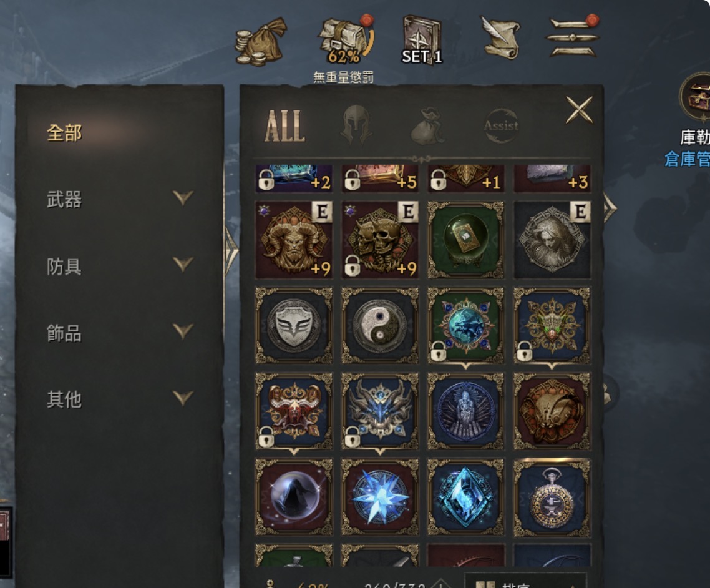This screenshot has width=710, height=588.
Task: Select the winged shield emblem item
Action: point(294,325)
